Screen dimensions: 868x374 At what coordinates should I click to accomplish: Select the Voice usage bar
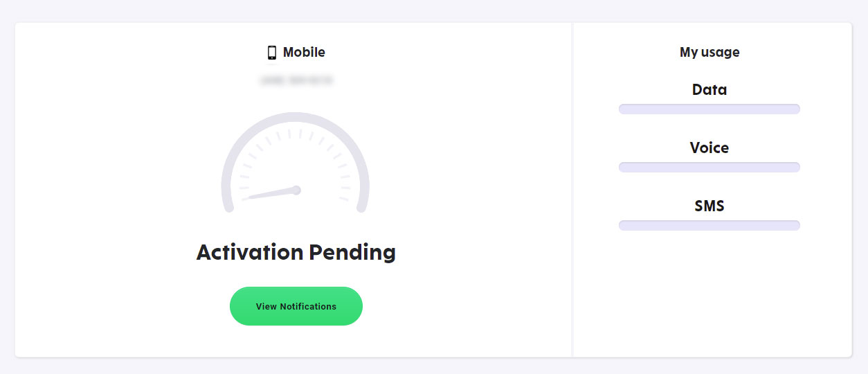(x=709, y=167)
